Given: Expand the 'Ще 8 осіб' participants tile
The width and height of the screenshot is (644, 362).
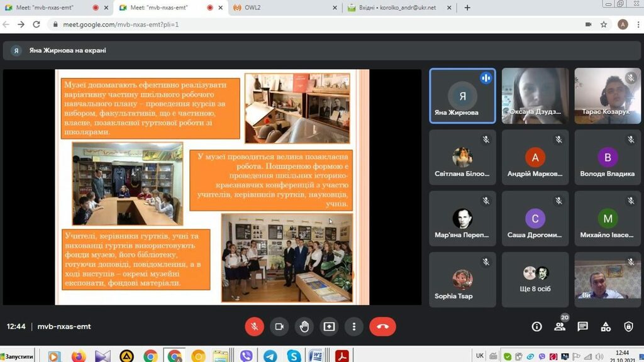Looking at the screenshot, I should pos(535,279).
